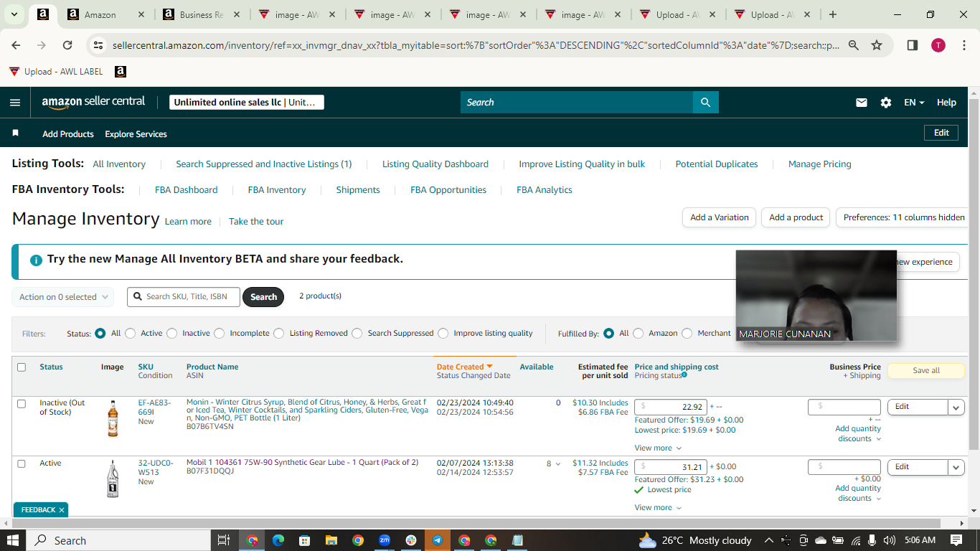This screenshot has width=980, height=551.
Task: Click the search magnifier button in Seller Central
Action: tap(706, 102)
